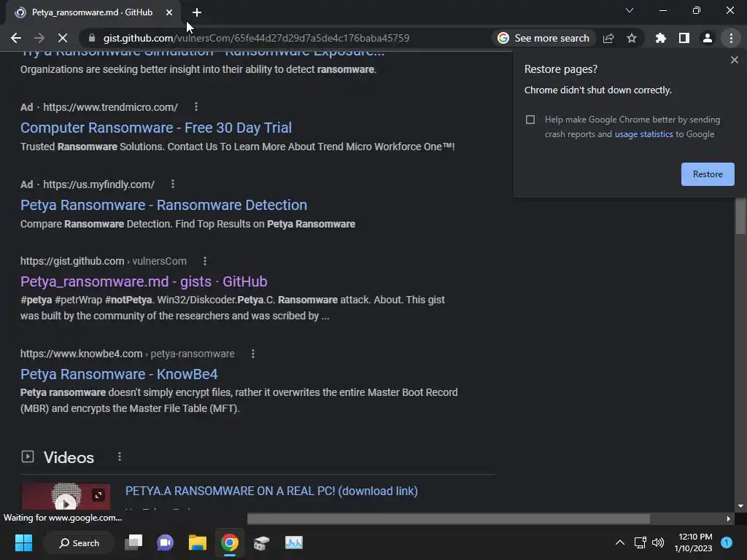Image resolution: width=747 pixels, height=560 pixels.
Task: Click the vertical scrollbar thumb
Action: (x=740, y=216)
